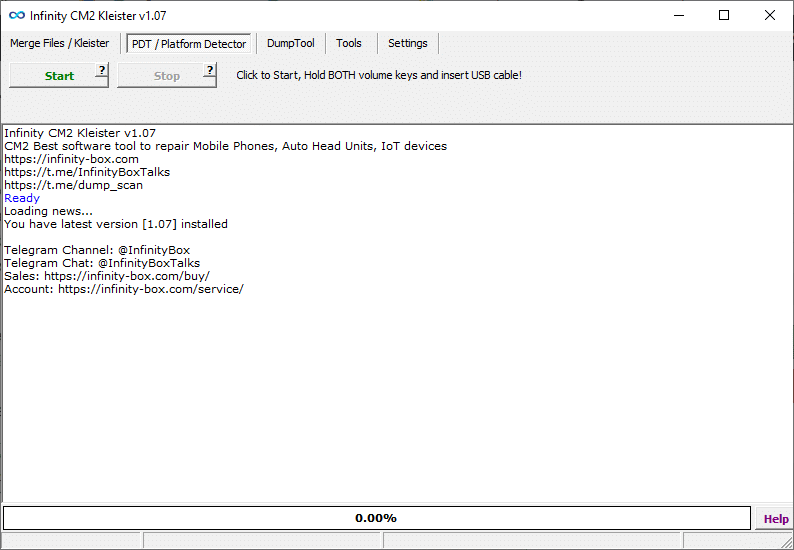This screenshot has width=794, height=550.
Task: Click the question mark beside Stop
Action: pos(210,70)
